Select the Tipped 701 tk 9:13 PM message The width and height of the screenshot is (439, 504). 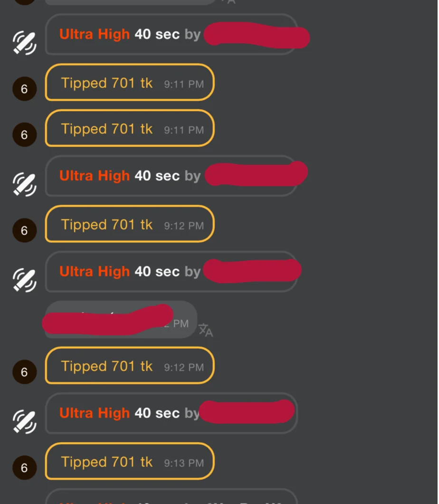point(130,461)
